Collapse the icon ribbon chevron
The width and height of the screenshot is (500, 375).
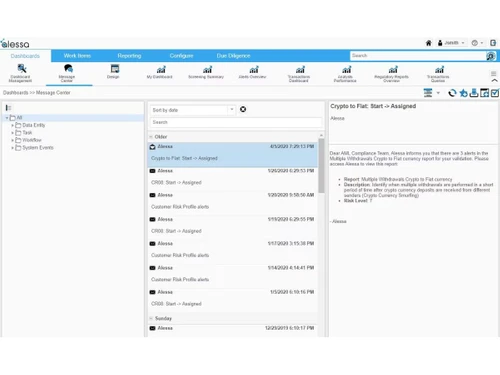click(x=495, y=81)
